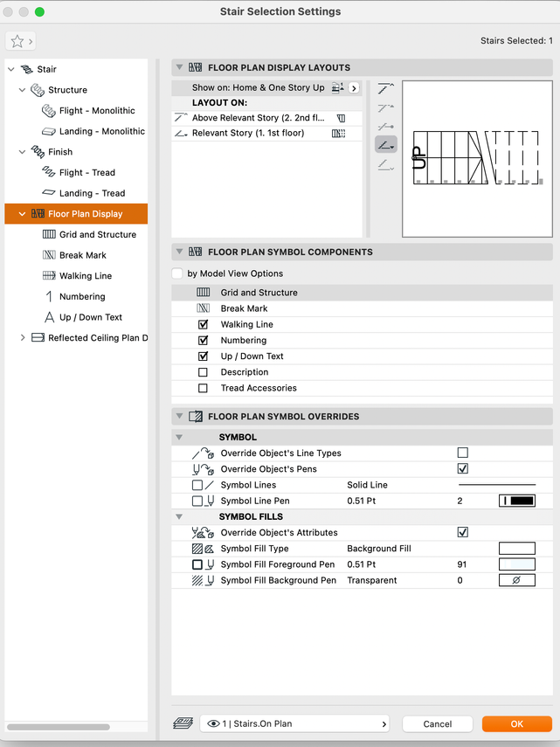560x747 pixels.
Task: Select the highlighted relevant story layout button
Action: point(385,144)
